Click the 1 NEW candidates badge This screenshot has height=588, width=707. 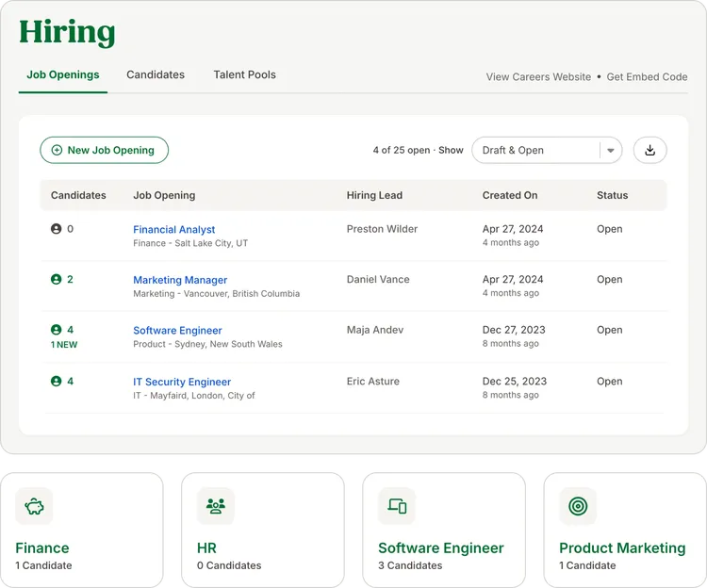pyautogui.click(x=64, y=345)
